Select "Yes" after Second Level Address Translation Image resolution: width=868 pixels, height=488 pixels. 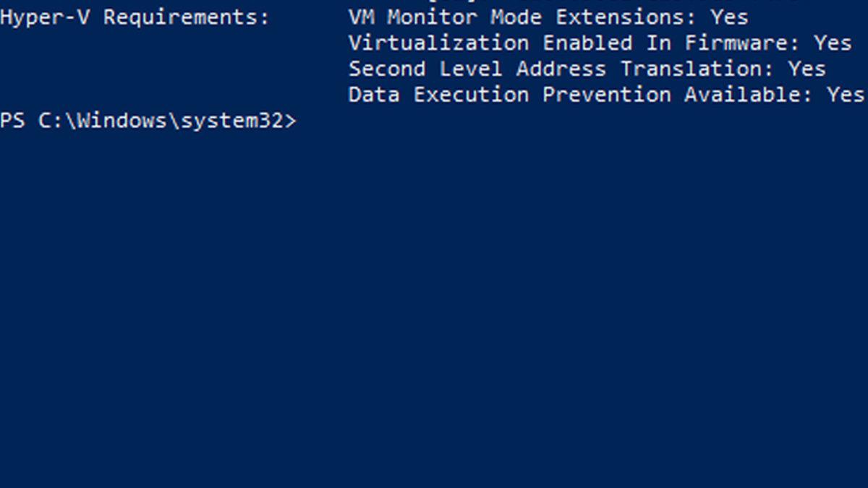(x=807, y=69)
